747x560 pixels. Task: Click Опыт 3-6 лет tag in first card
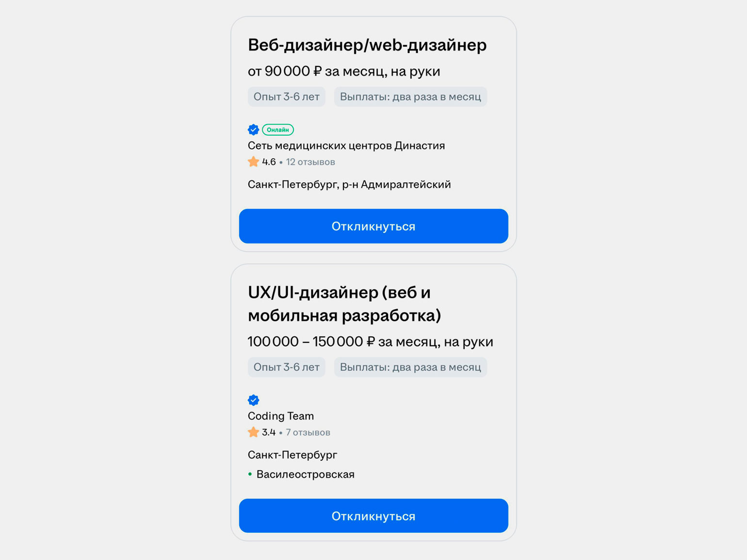[x=286, y=97]
